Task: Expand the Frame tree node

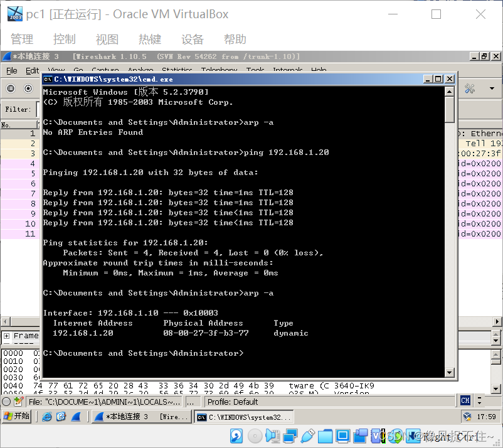Action: (x=6, y=336)
